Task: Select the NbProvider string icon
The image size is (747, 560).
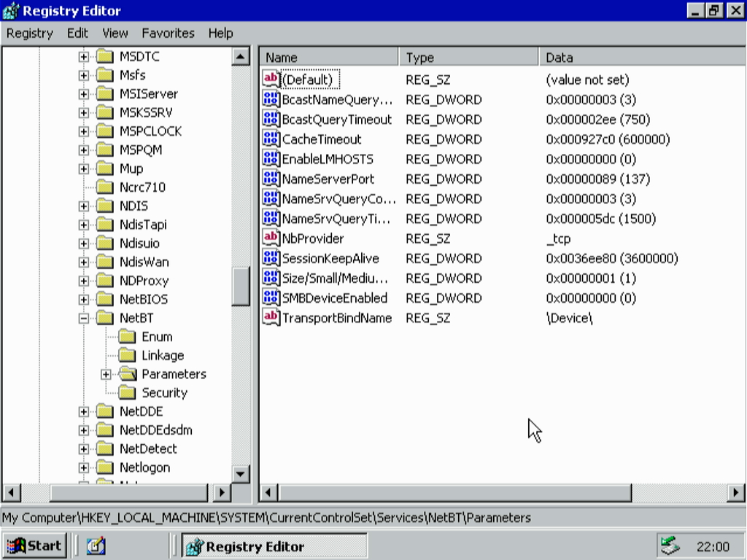Action: [271, 238]
